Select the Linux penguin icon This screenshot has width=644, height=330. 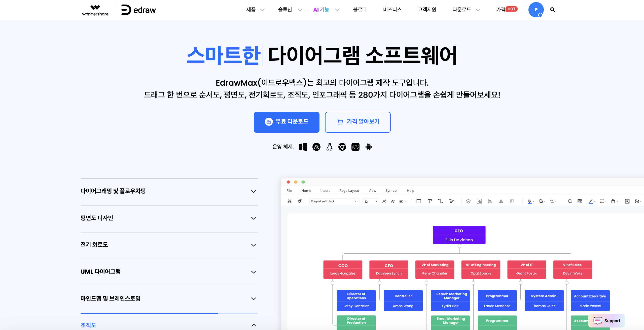click(329, 147)
